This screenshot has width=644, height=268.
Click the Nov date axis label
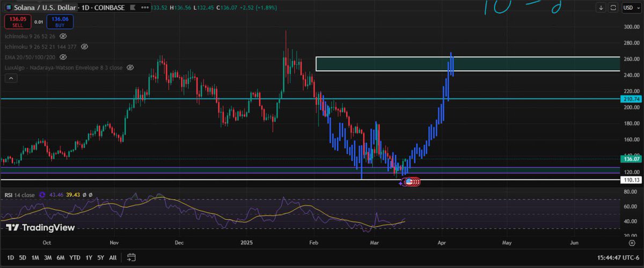point(114,242)
